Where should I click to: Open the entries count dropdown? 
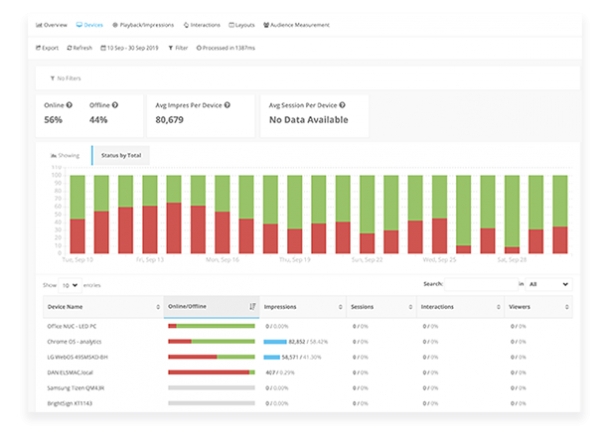(72, 285)
